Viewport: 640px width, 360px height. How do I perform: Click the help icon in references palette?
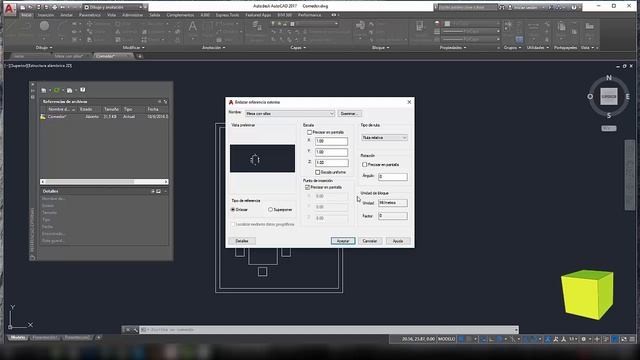click(82, 90)
